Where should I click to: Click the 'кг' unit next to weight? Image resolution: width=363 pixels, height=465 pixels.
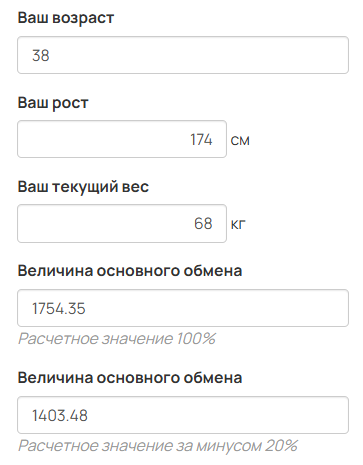click(238, 224)
